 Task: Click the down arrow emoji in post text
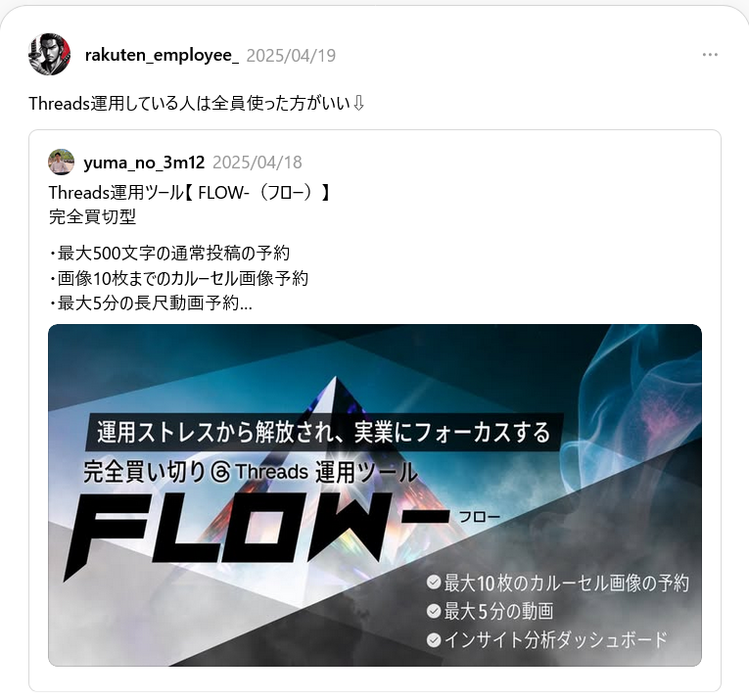pos(358,103)
